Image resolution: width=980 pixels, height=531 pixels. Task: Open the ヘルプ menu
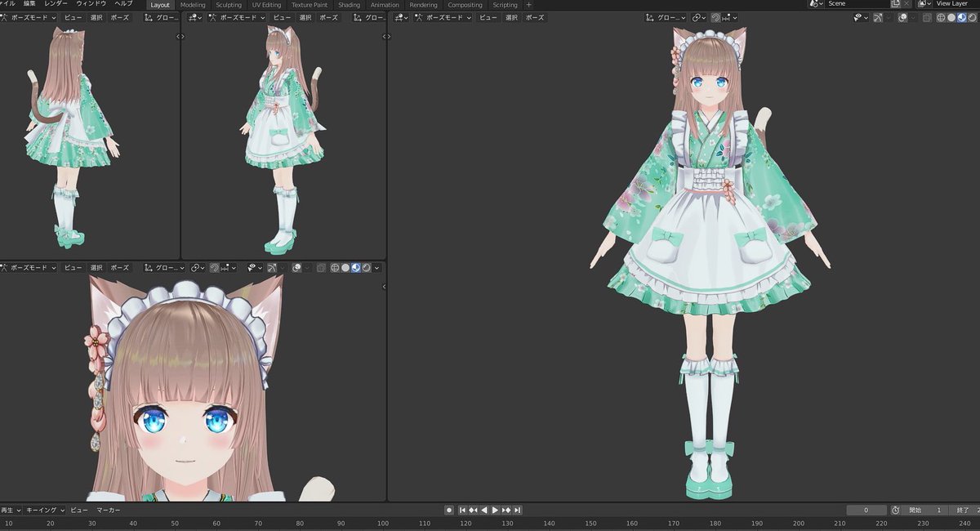click(123, 4)
